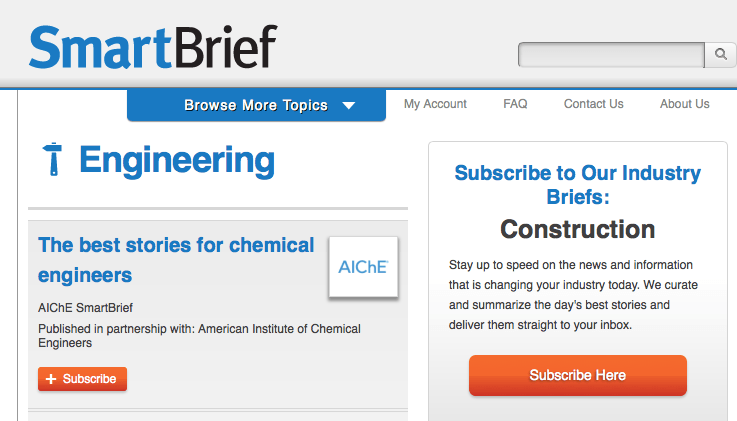The height and width of the screenshot is (421, 737).
Task: Click the magnifying glass search icon
Action: 721,55
